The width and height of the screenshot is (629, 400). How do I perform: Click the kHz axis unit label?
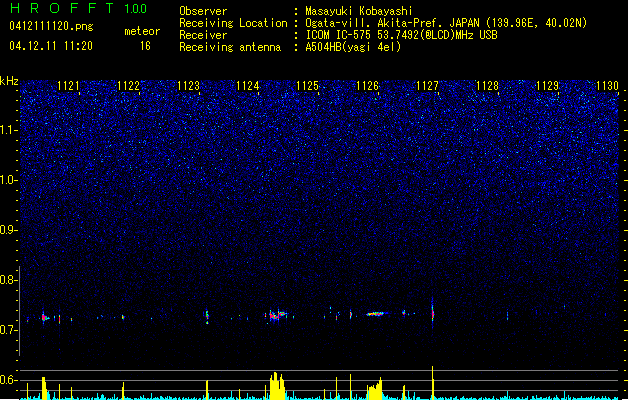coord(9,81)
